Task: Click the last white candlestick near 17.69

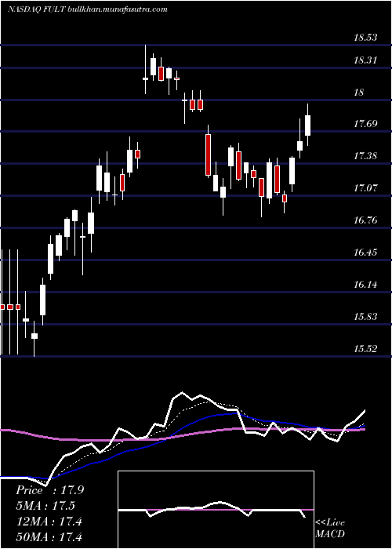Action: tap(307, 125)
